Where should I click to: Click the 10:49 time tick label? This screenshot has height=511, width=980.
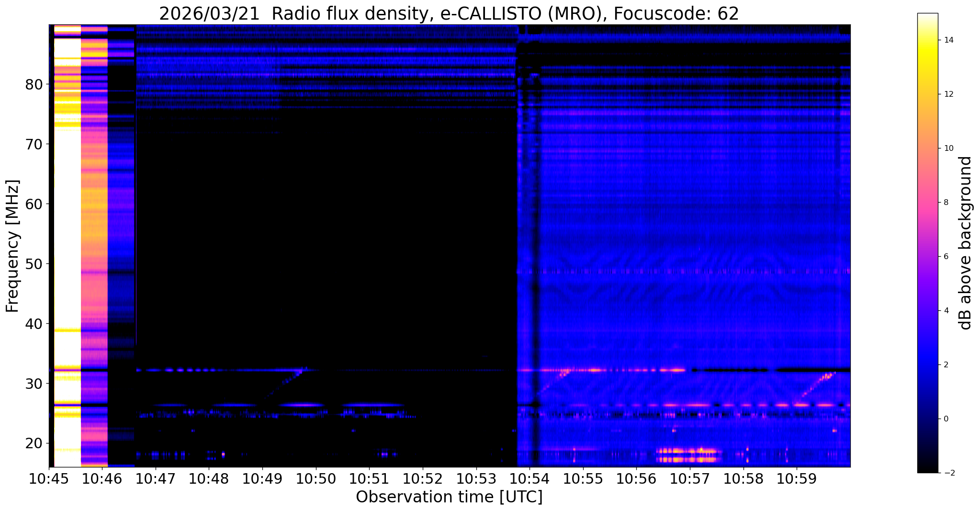point(262,478)
